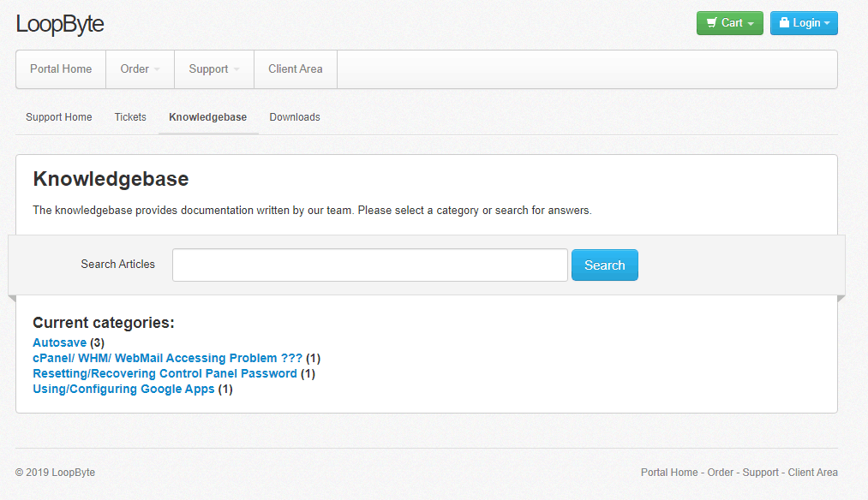Screen dimensions: 868x500
Task: Click the shopping cart icon
Action: pyautogui.click(x=711, y=22)
